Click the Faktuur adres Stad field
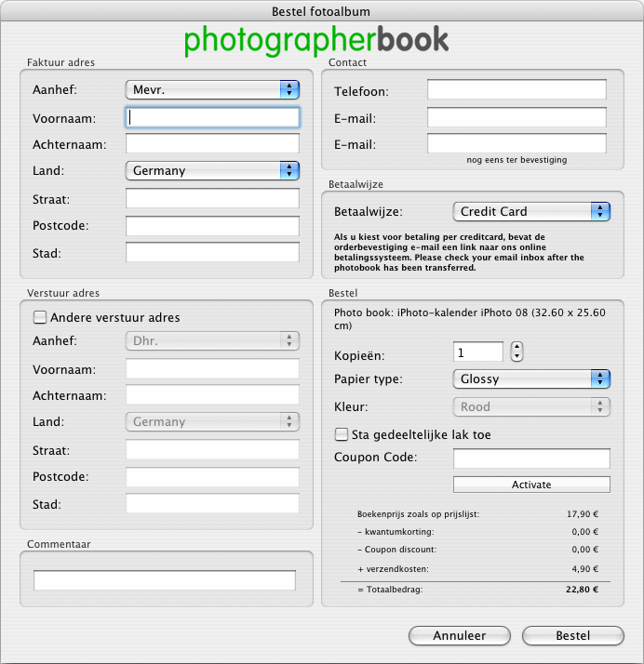 [212, 253]
